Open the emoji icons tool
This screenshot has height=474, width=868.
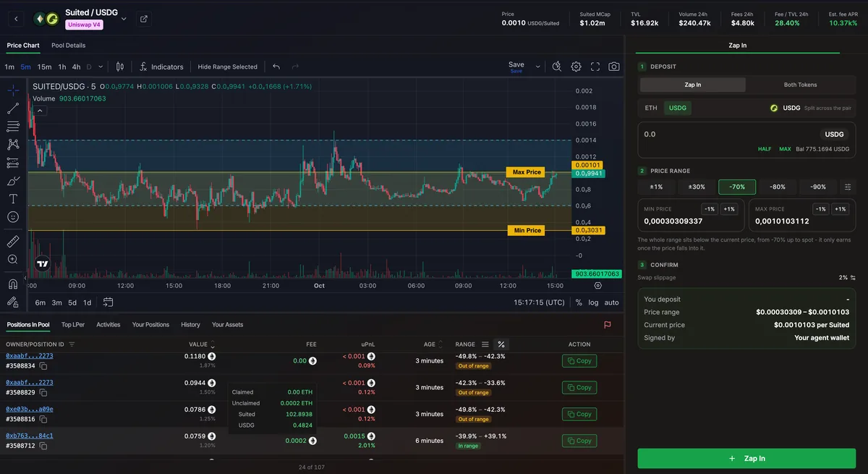tap(13, 216)
